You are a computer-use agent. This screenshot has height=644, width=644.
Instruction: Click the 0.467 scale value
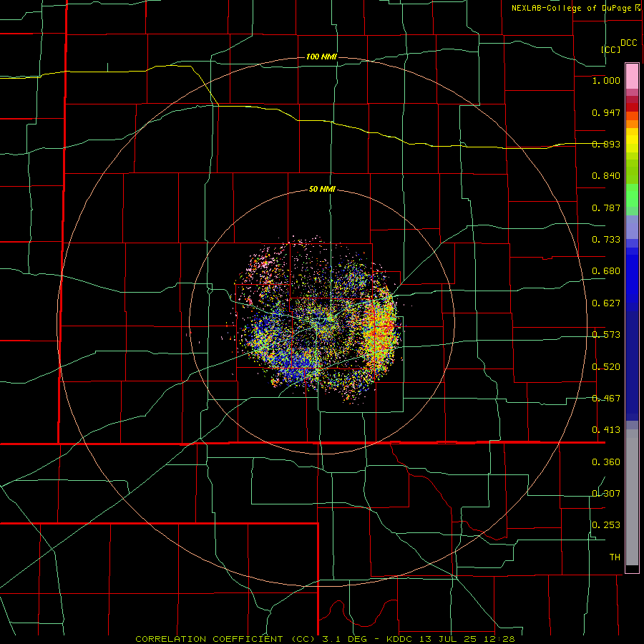coord(606,399)
